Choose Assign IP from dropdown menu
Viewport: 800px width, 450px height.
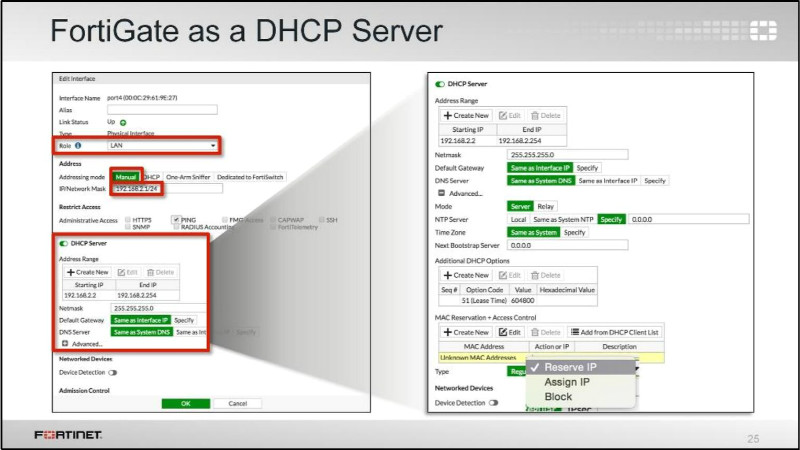(x=581, y=382)
